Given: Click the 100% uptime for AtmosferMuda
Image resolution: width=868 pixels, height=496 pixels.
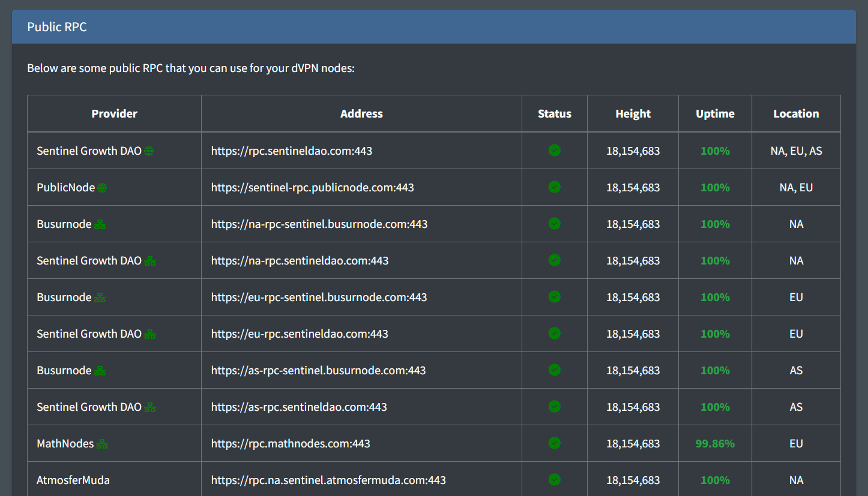Looking at the screenshot, I should [716, 480].
